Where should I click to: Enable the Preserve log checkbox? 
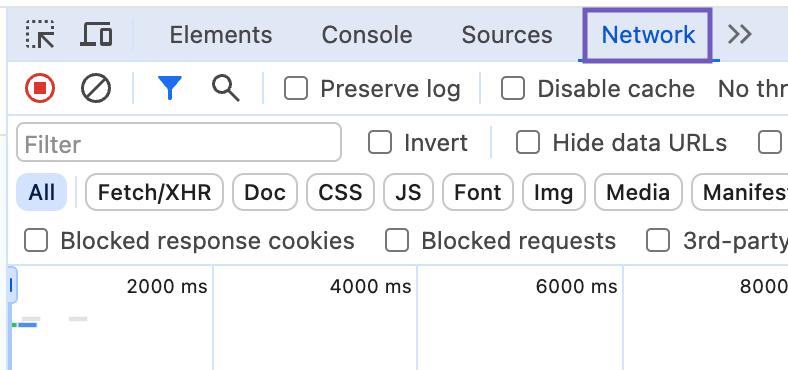click(296, 89)
